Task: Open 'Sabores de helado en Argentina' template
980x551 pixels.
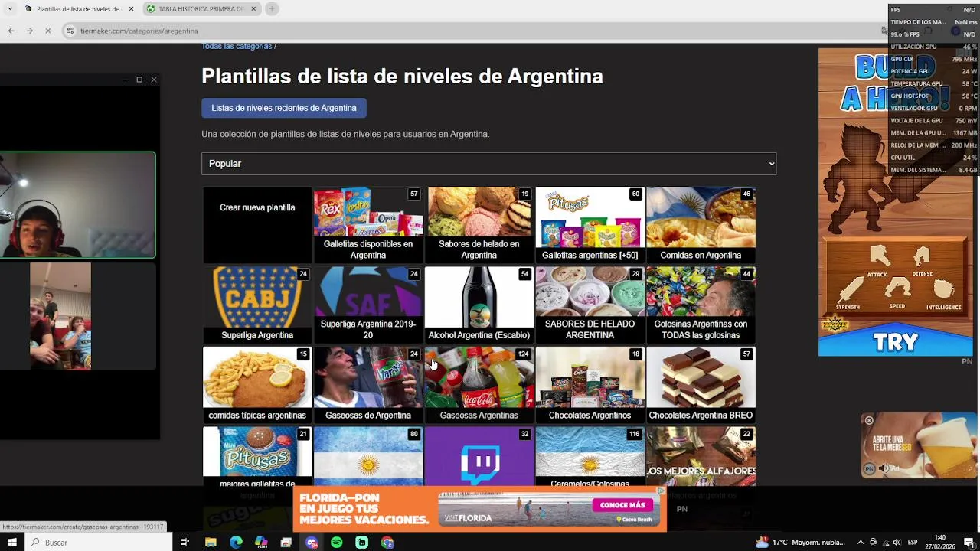Action: click(x=479, y=225)
